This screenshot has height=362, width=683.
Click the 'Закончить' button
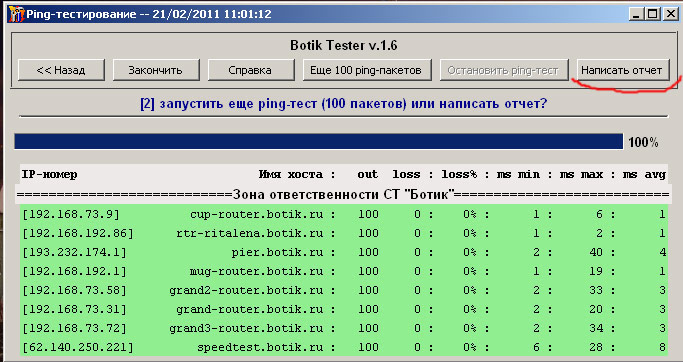(156, 70)
